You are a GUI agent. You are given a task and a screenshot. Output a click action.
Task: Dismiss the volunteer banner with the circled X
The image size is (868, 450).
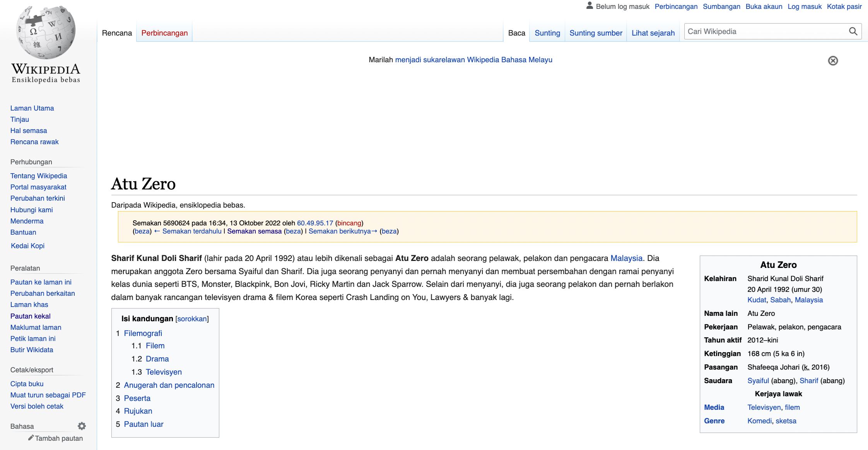(x=832, y=60)
